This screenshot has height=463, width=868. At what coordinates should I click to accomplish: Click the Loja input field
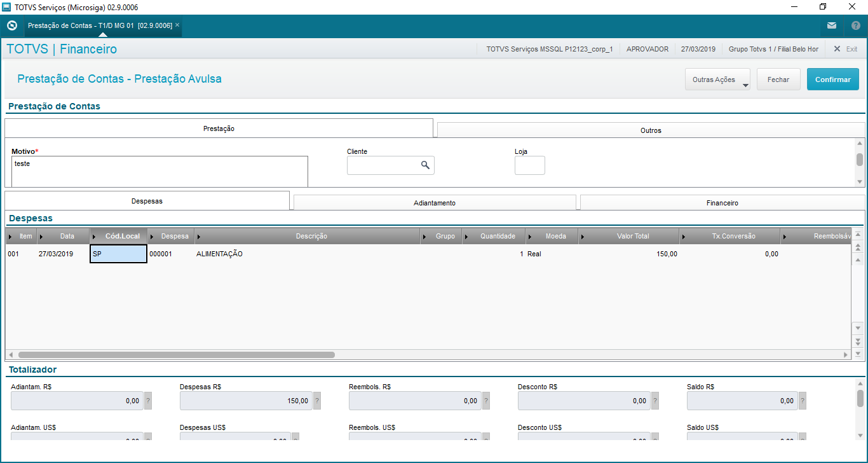pyautogui.click(x=530, y=165)
